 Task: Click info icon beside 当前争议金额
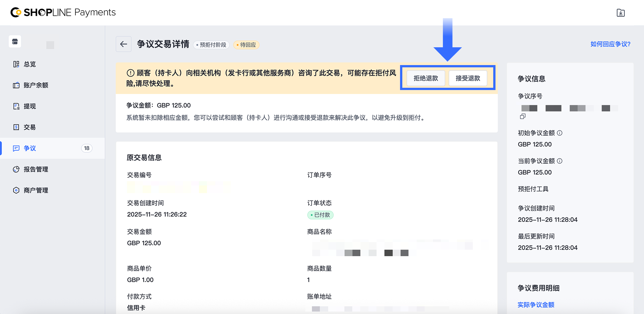(x=560, y=161)
